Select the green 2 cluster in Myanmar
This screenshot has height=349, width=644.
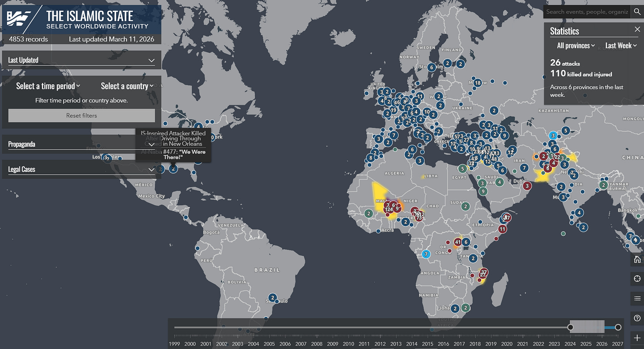(603, 185)
